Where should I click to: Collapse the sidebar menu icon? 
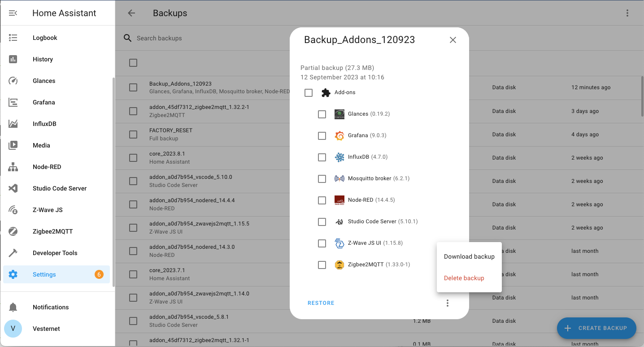13,13
